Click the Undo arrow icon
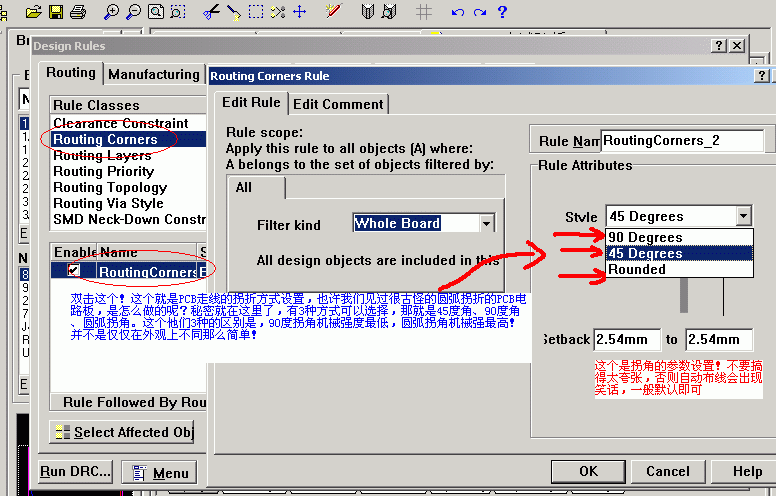The width and height of the screenshot is (776, 496). [458, 12]
